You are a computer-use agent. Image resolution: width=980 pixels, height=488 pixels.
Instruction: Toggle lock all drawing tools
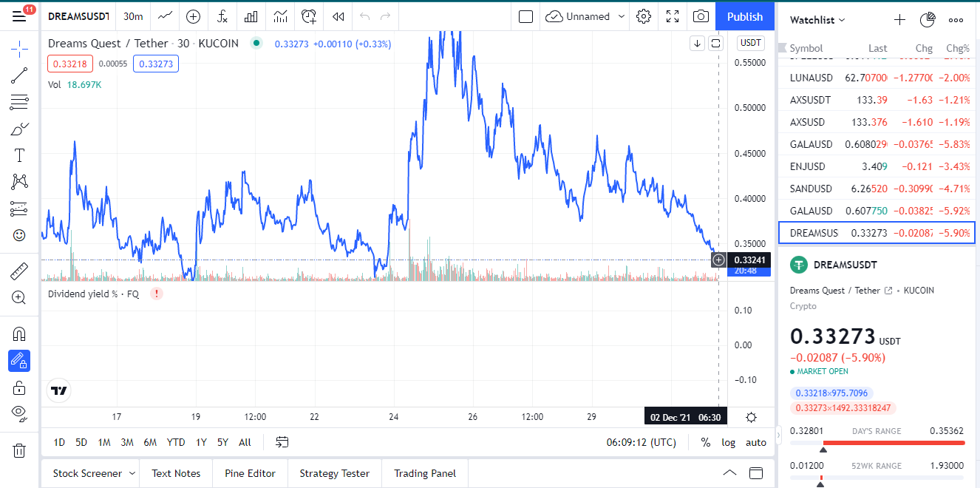pos(19,387)
